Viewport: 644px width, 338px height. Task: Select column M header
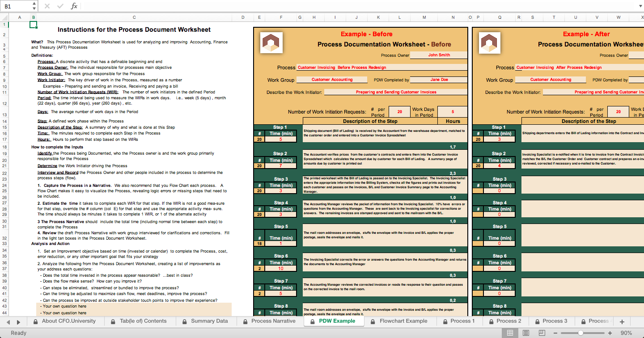pyautogui.click(x=424, y=17)
